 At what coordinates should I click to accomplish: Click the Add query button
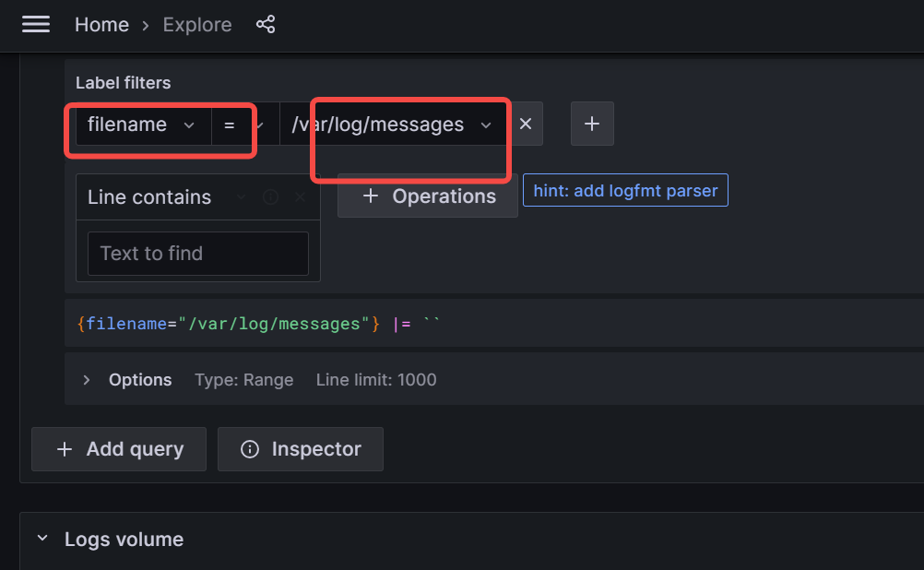click(120, 449)
